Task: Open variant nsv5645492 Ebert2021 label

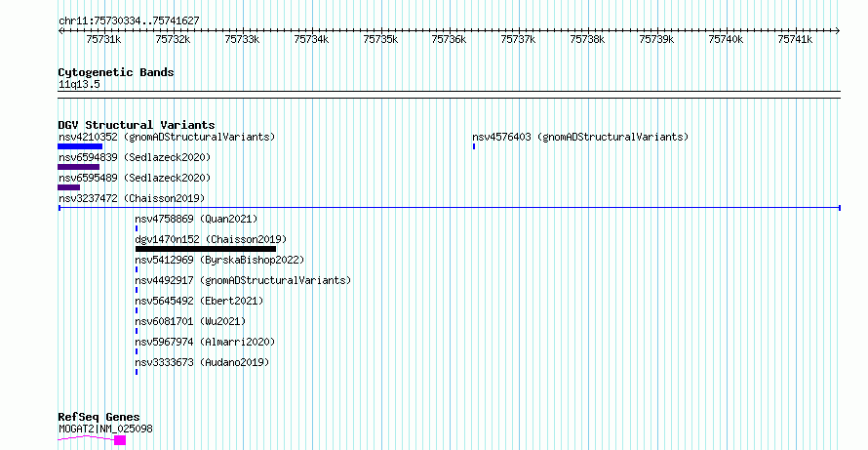Action: click(x=199, y=301)
